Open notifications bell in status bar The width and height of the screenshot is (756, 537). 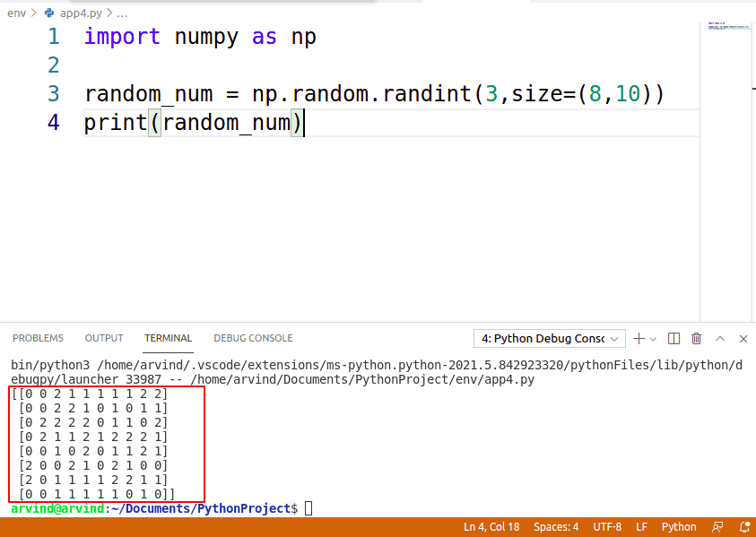[744, 527]
